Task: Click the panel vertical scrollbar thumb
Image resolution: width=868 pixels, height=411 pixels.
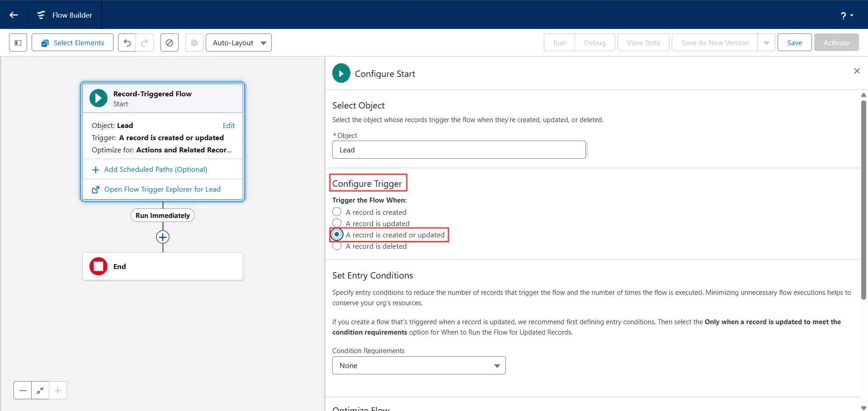Action: [863, 199]
